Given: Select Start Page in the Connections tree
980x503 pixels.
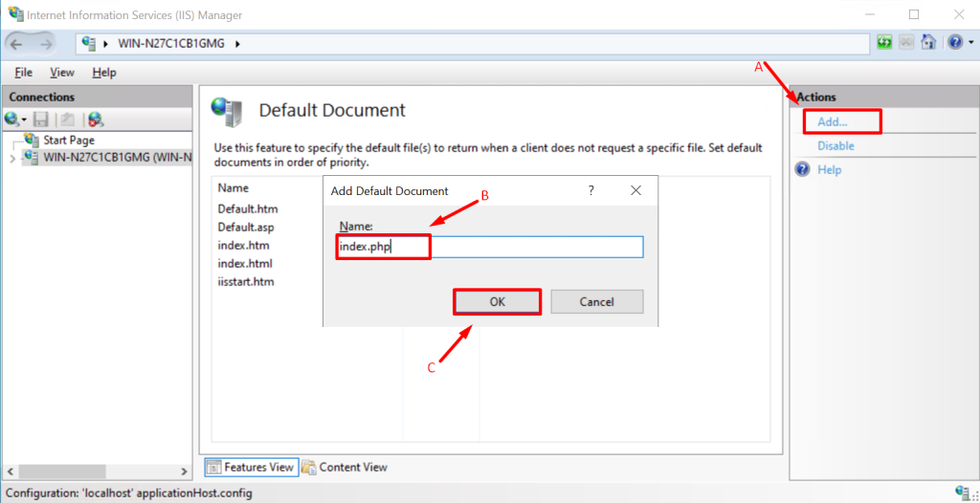Looking at the screenshot, I should (68, 140).
